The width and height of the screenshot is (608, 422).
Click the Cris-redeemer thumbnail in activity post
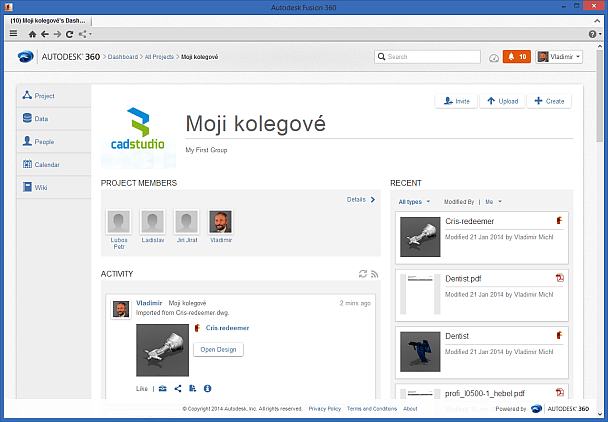(x=162, y=350)
